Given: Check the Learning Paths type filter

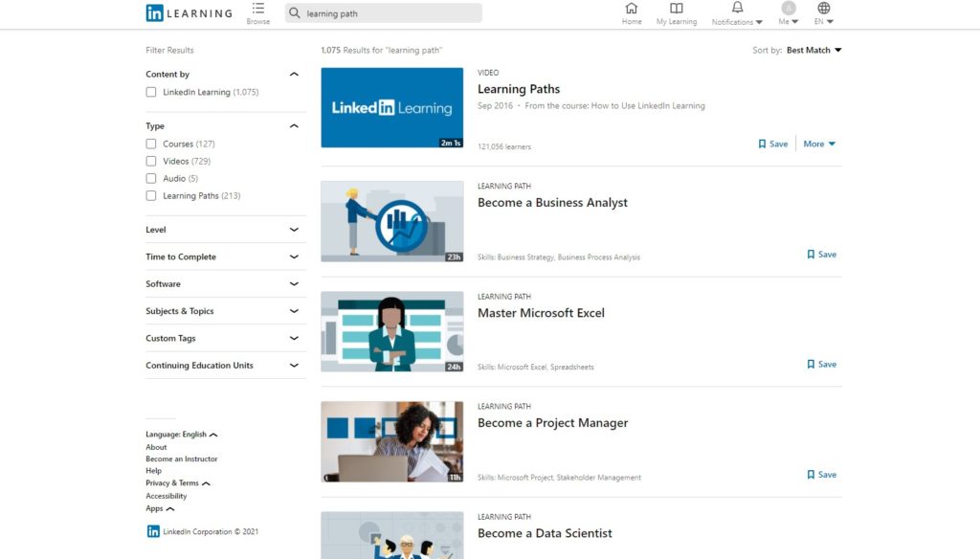Looking at the screenshot, I should click(x=151, y=195).
